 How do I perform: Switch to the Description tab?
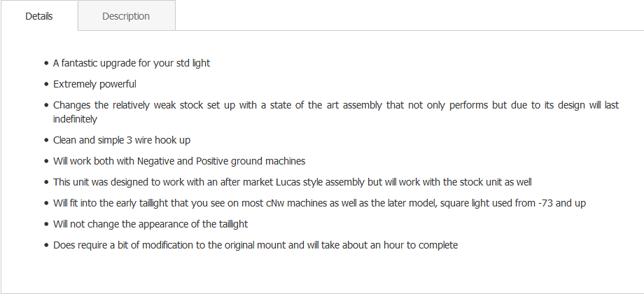(126, 16)
